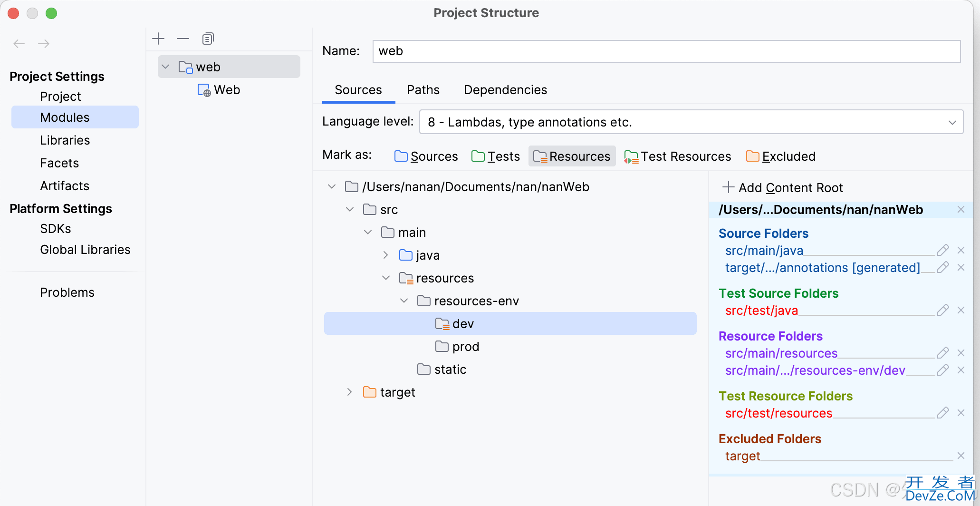Open Artifacts settings page

65,186
